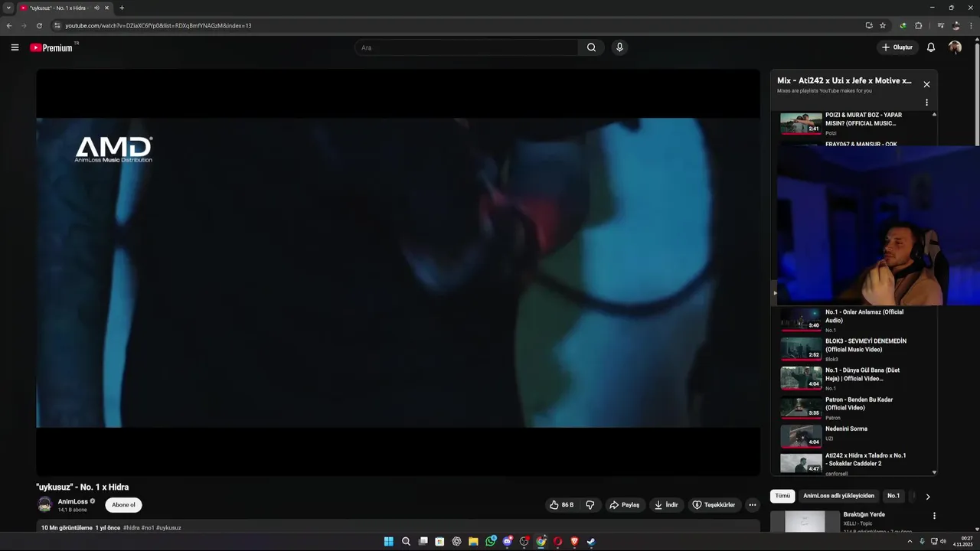Open the tab search dropdown arrow
The width and height of the screenshot is (980, 551).
pos(8,8)
